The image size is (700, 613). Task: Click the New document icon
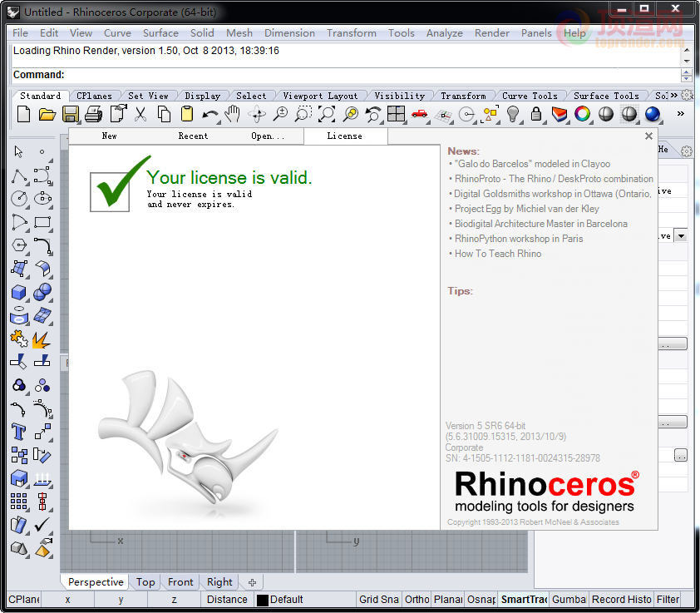pyautogui.click(x=23, y=115)
